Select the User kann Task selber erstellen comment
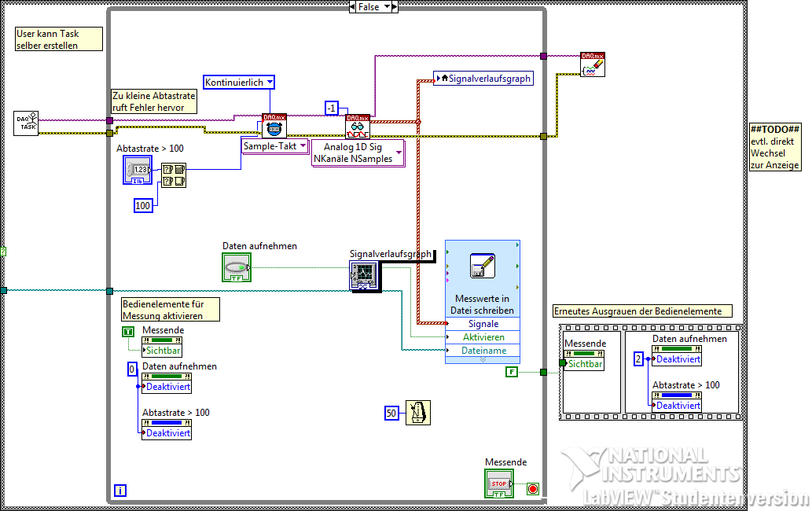Image resolution: width=812 pixels, height=511 pixels. [59, 39]
